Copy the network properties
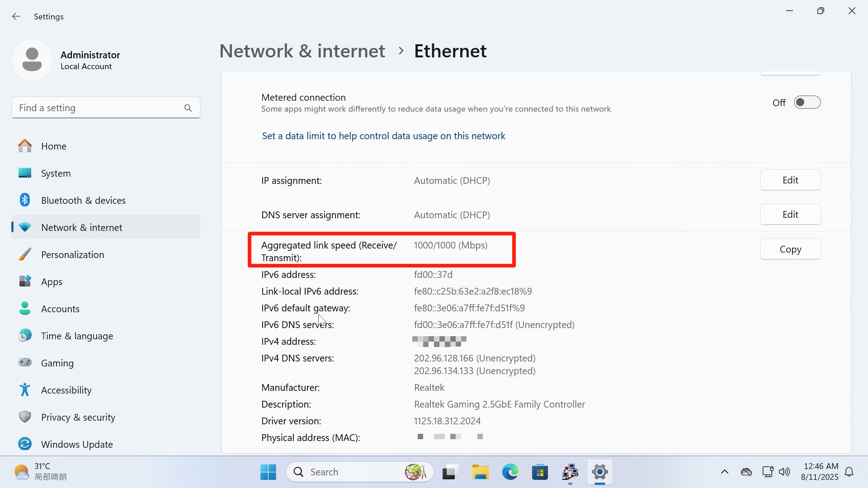868x488 pixels. [790, 249]
